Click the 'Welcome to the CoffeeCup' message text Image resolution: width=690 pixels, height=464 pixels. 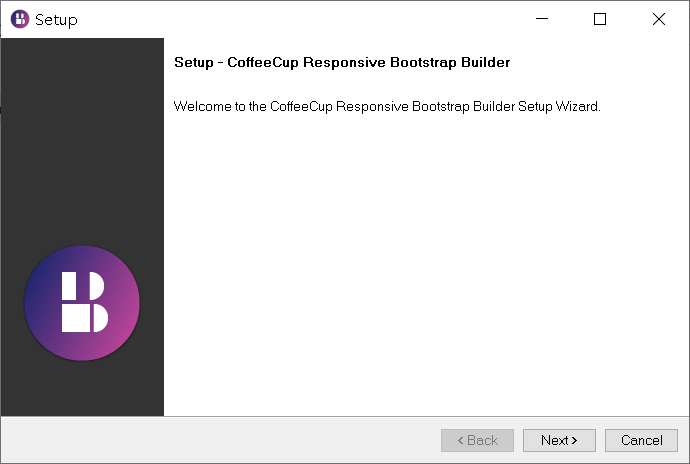pos(387,107)
